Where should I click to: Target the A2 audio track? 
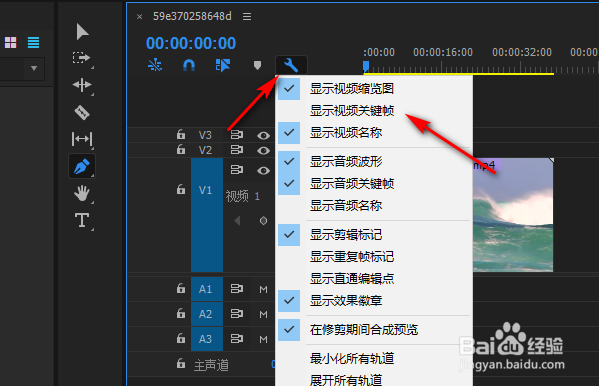(207, 314)
